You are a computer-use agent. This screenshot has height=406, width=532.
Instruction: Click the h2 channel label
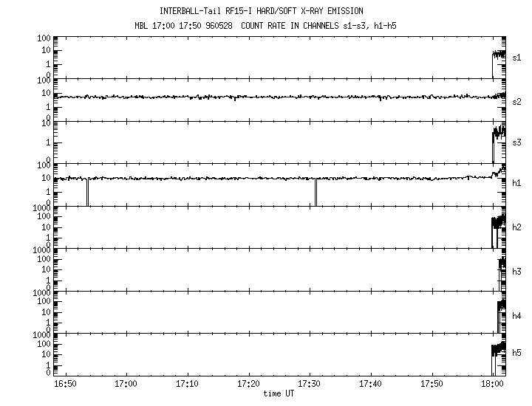click(x=516, y=227)
